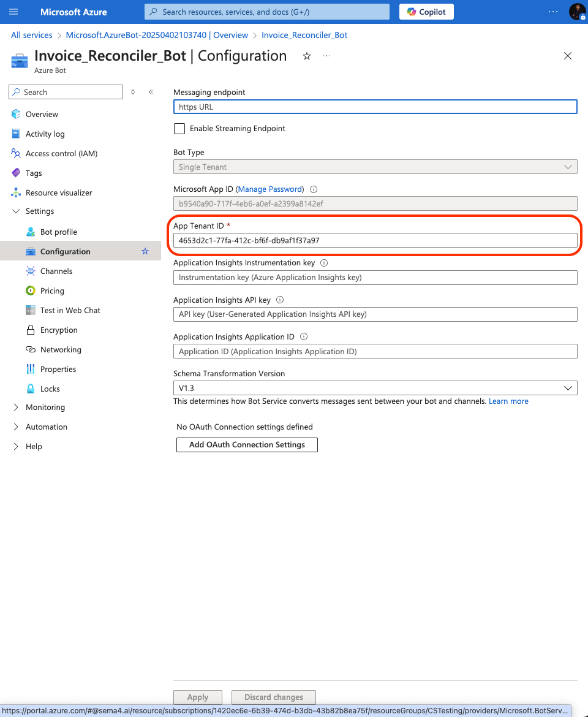Screen dimensions: 588x717
Task: Click the Networking icon
Action: pyautogui.click(x=31, y=350)
